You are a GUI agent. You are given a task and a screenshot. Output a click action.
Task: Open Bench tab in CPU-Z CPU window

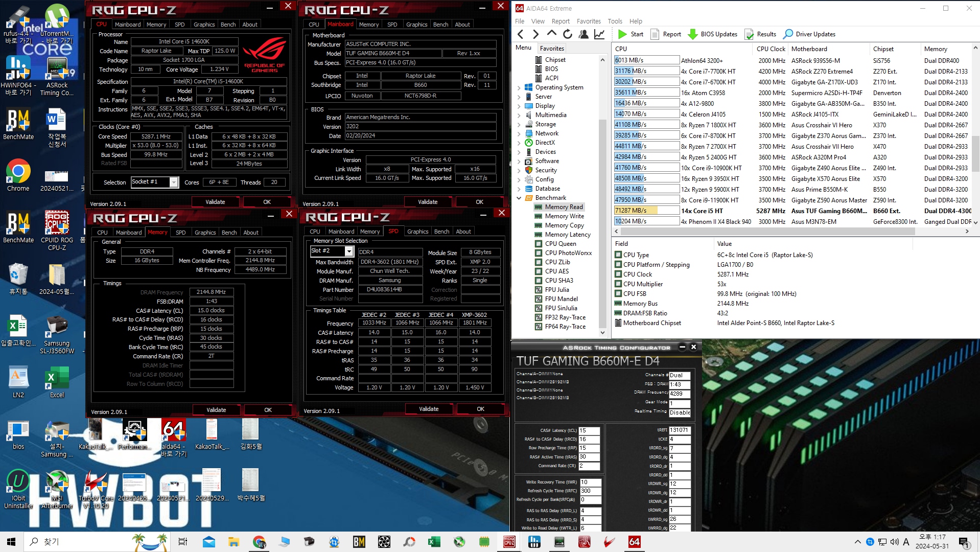click(228, 24)
